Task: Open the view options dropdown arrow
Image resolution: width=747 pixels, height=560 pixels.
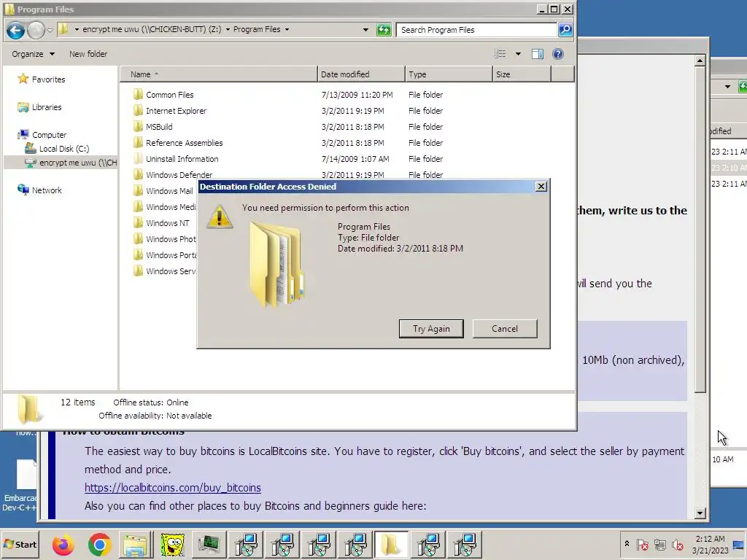Action: point(518,54)
